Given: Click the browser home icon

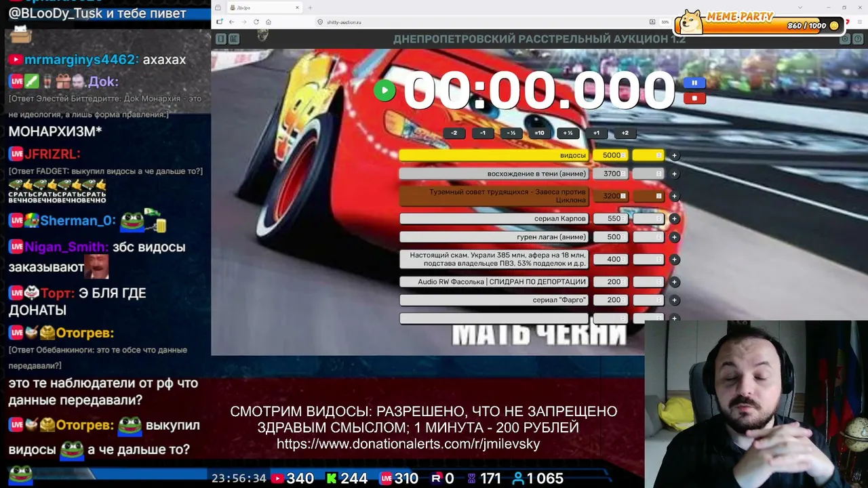Looking at the screenshot, I should 269,22.
